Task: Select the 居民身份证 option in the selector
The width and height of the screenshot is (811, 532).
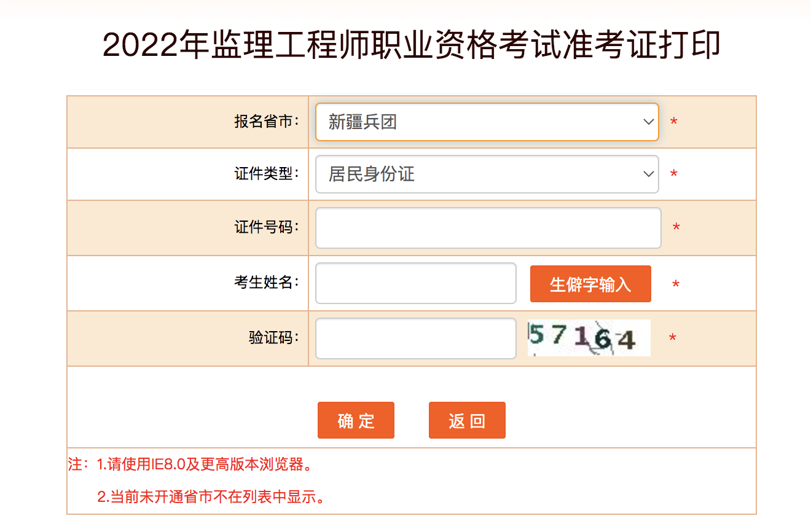Action: [487, 174]
